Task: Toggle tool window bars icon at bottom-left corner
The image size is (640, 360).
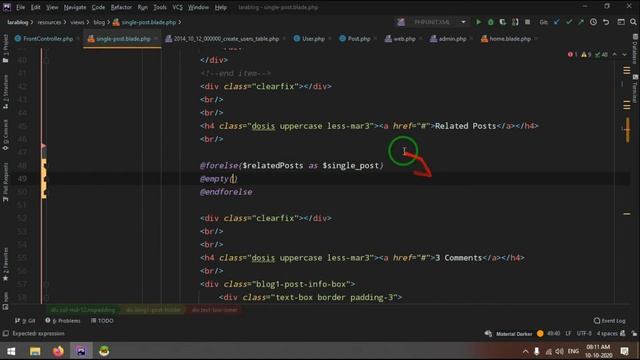Action: point(6,333)
